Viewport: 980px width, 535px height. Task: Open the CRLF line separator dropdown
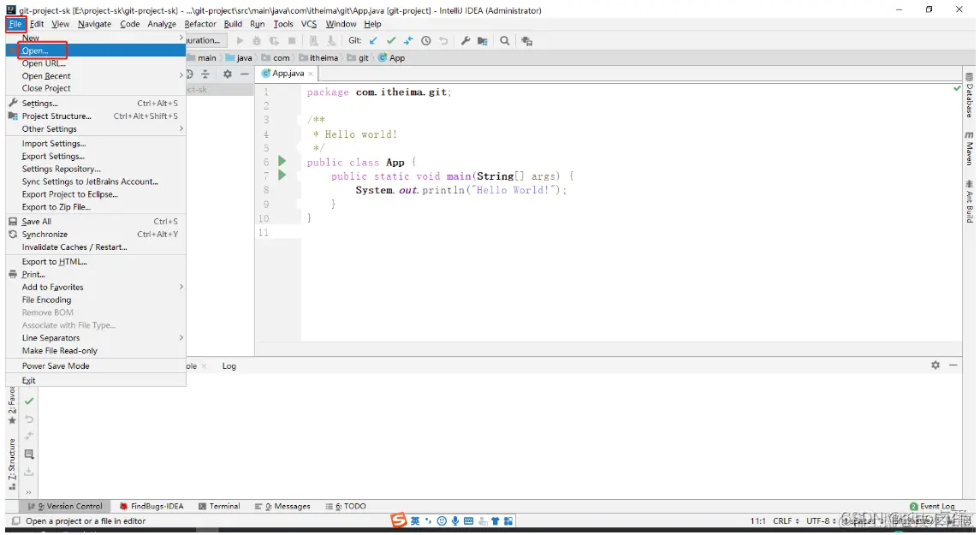786,520
